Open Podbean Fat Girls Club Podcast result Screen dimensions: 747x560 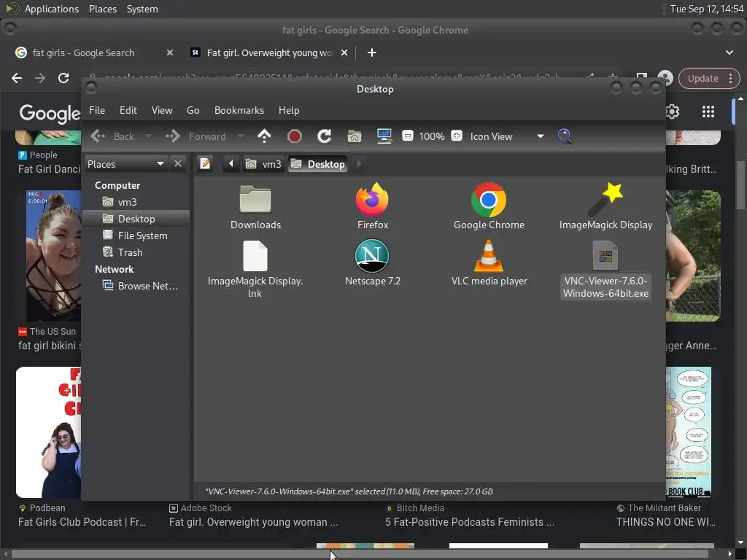(x=82, y=522)
